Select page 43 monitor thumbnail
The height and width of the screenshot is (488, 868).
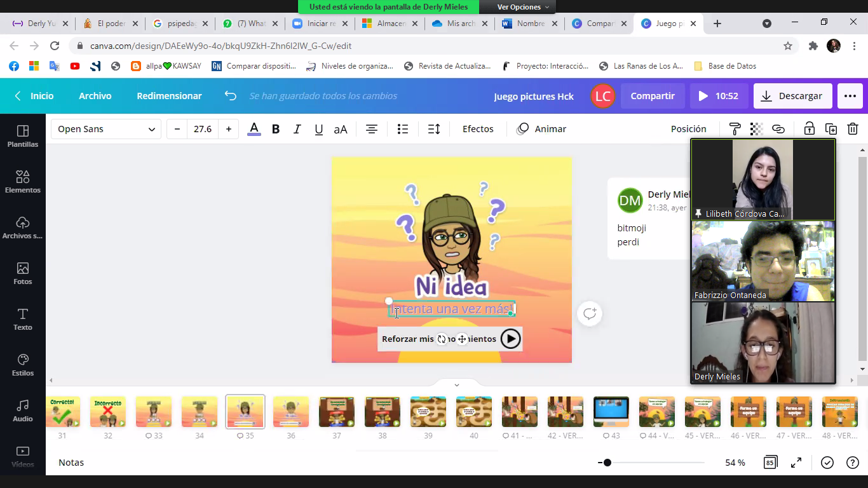click(x=611, y=412)
